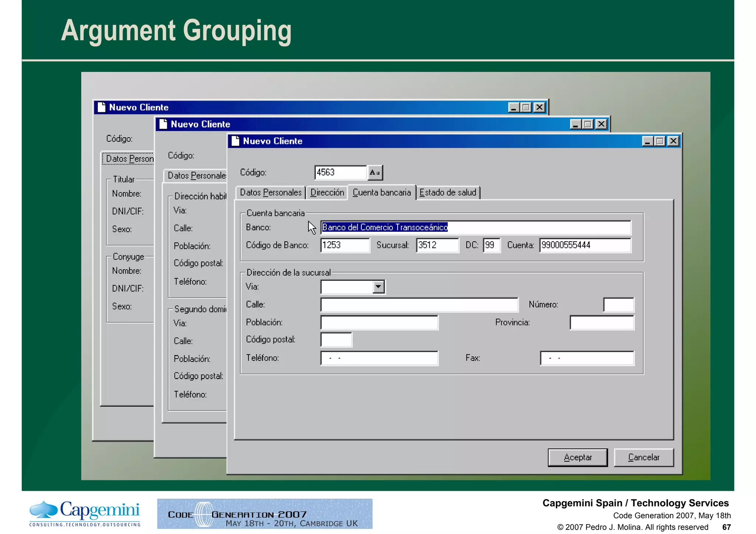Maximize the rearmost Nuevo Cliente window

pyautogui.click(x=526, y=107)
